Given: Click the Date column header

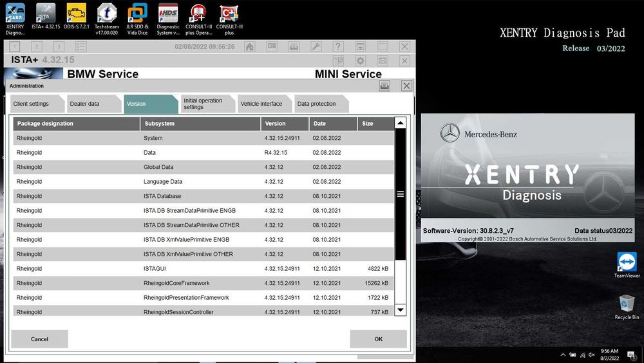Looking at the screenshot, I should click(333, 123).
